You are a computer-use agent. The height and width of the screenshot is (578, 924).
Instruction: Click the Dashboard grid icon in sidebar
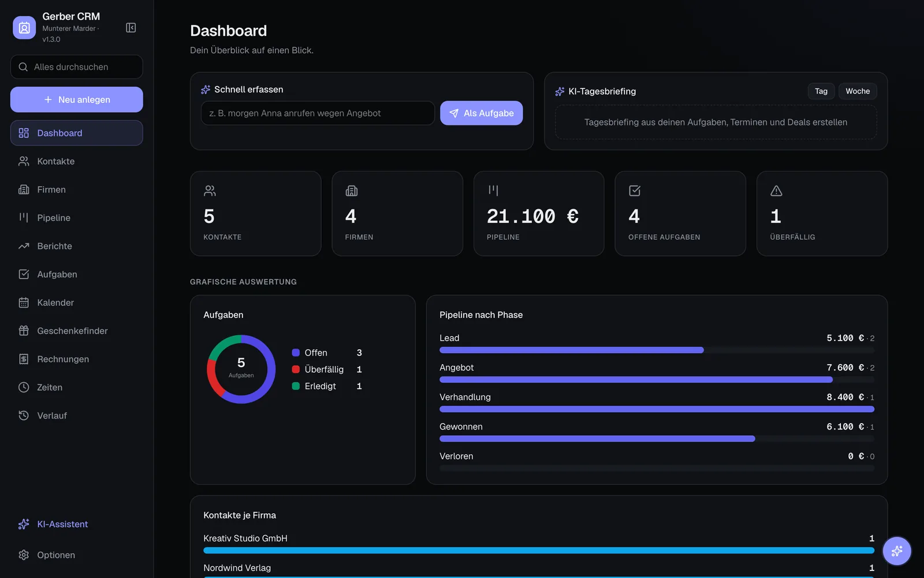[x=24, y=133]
